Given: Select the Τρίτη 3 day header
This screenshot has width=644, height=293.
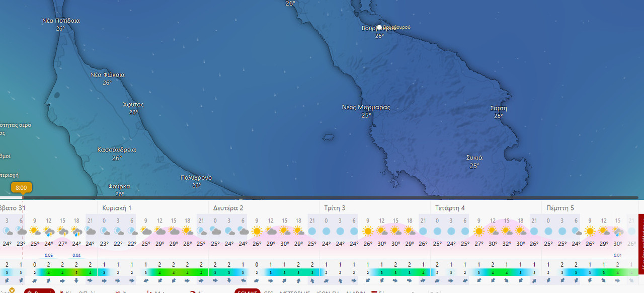Looking at the screenshot, I should click(x=335, y=208).
